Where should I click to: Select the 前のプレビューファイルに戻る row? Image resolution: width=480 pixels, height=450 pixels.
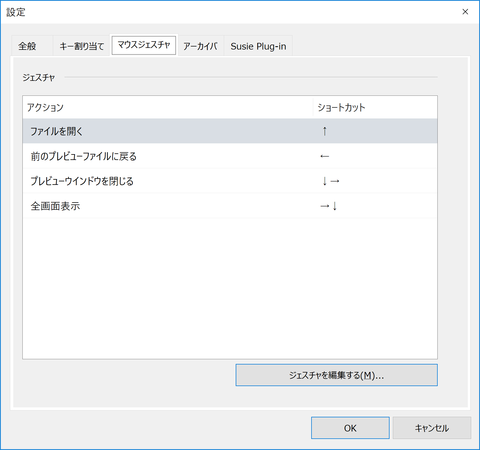(230, 156)
